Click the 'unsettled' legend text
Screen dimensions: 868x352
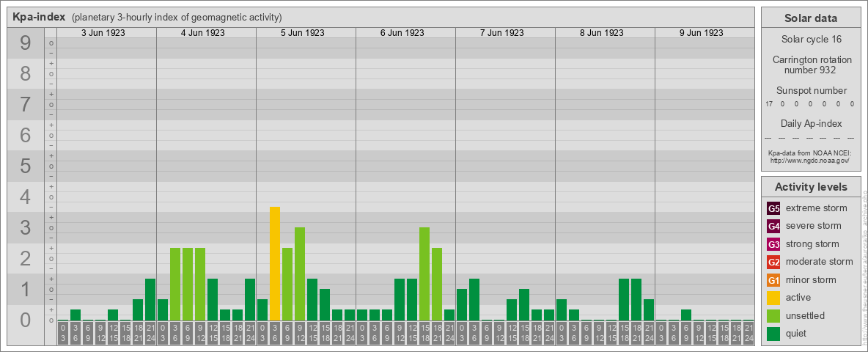tap(806, 315)
